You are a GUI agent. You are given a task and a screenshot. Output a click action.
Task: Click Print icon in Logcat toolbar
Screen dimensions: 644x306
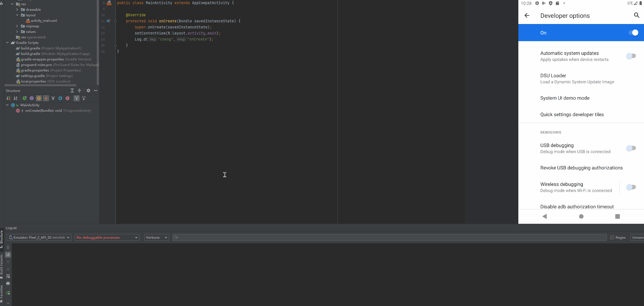8,284
